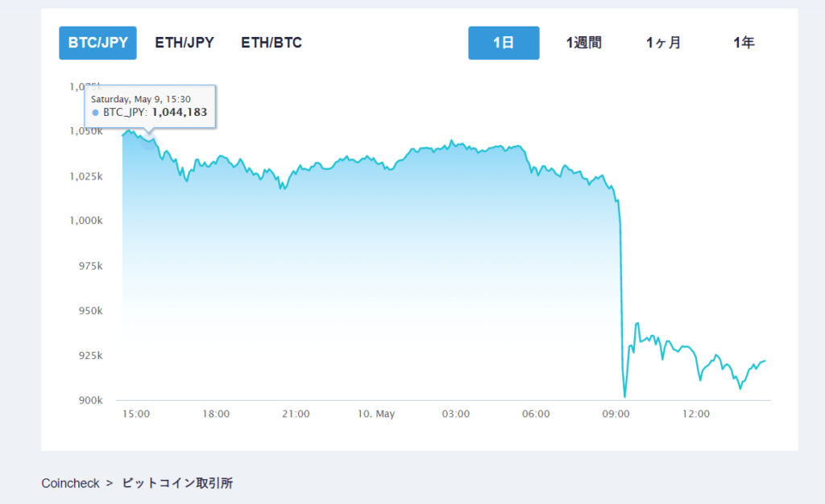Click the 06:00 x-axis time label

point(536,414)
